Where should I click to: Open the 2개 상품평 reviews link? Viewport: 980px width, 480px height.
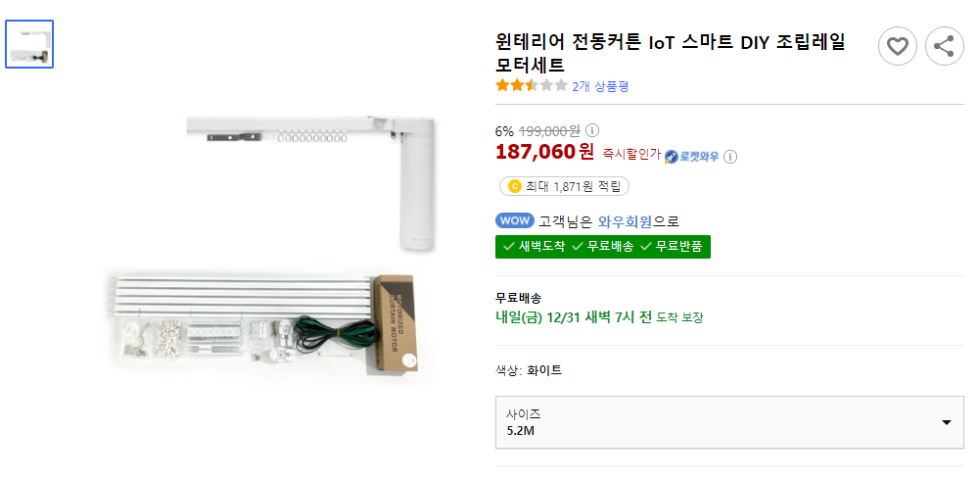tap(600, 86)
